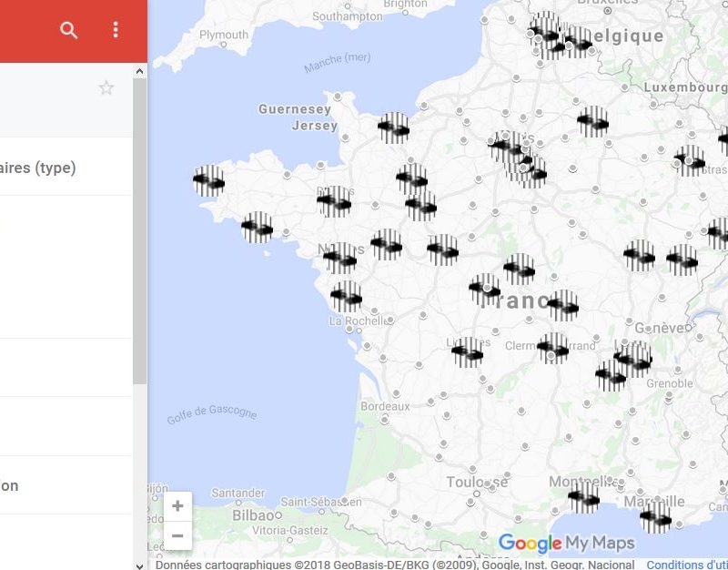Image resolution: width=728 pixels, height=570 pixels.
Task: Star this map with the star icon
Action: (106, 88)
